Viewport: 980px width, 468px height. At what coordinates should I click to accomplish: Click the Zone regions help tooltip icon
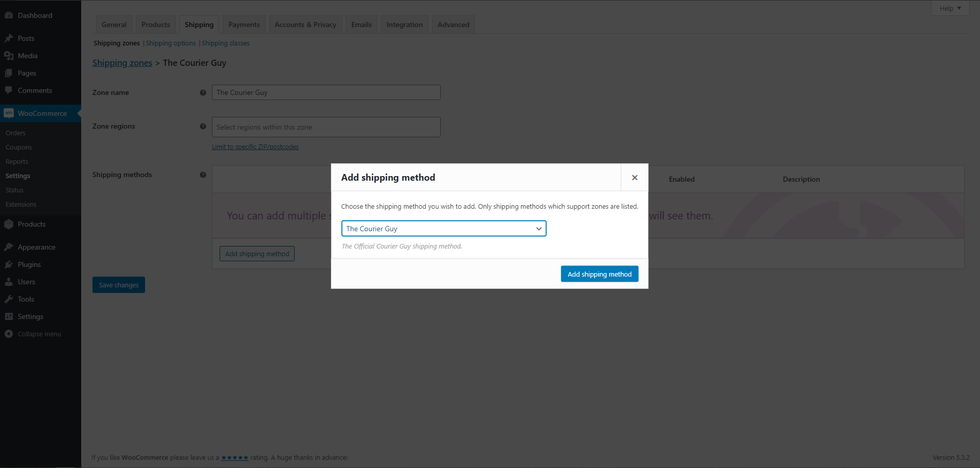(203, 126)
